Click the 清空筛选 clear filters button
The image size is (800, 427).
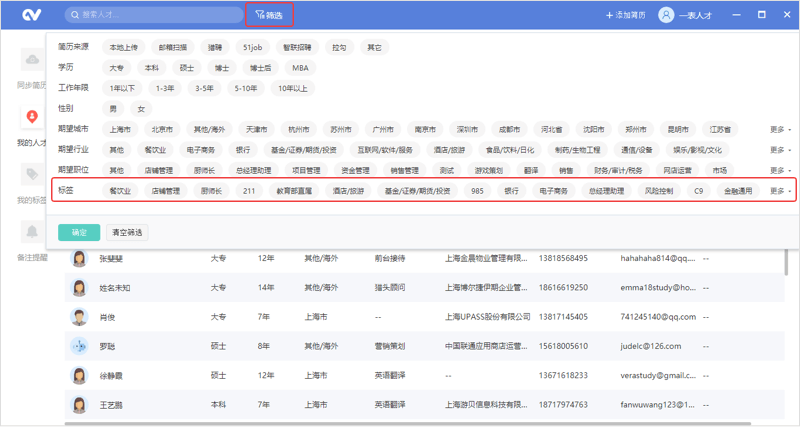[x=127, y=232]
